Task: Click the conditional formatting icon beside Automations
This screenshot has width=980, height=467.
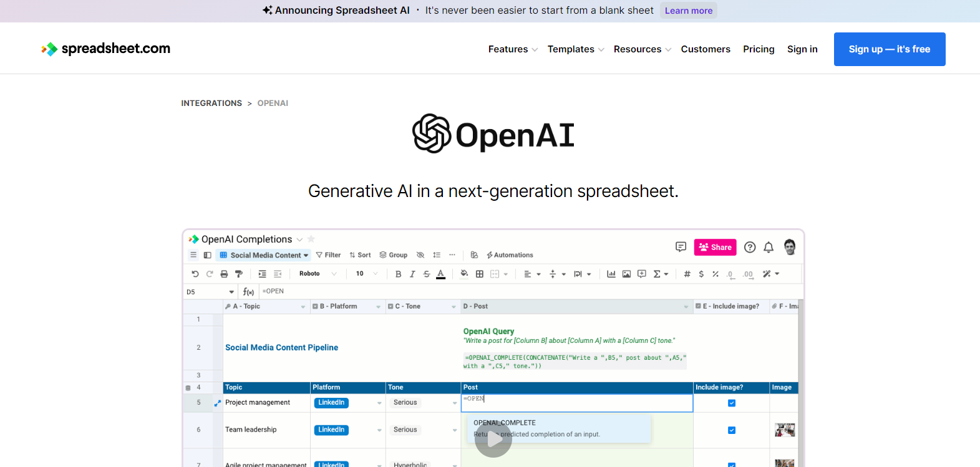Action: coord(474,255)
